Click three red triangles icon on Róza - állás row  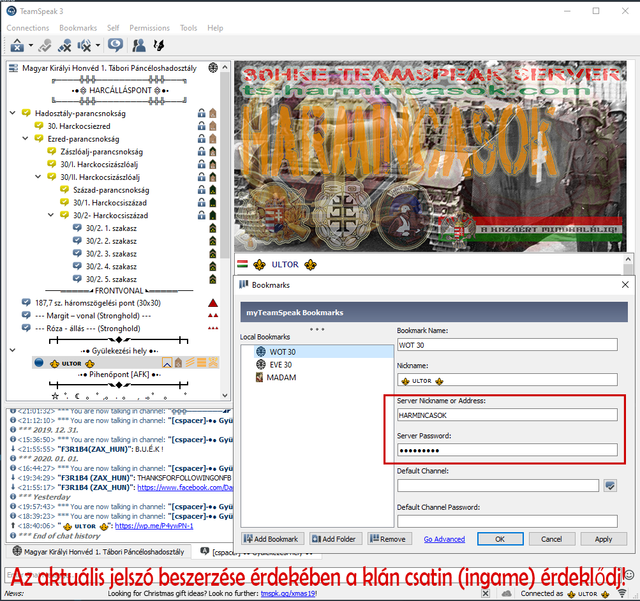(213, 328)
